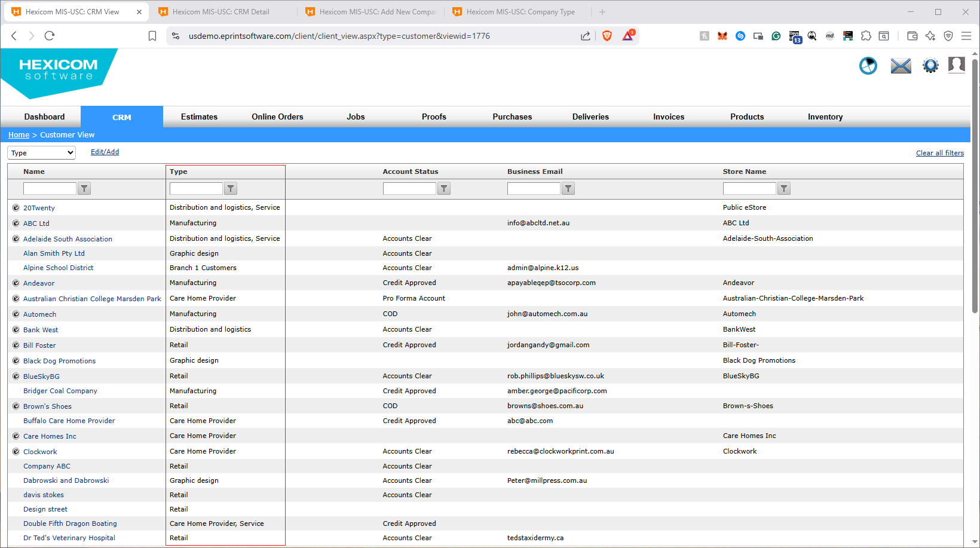Select the Pro Forma Account status cell

[414, 298]
